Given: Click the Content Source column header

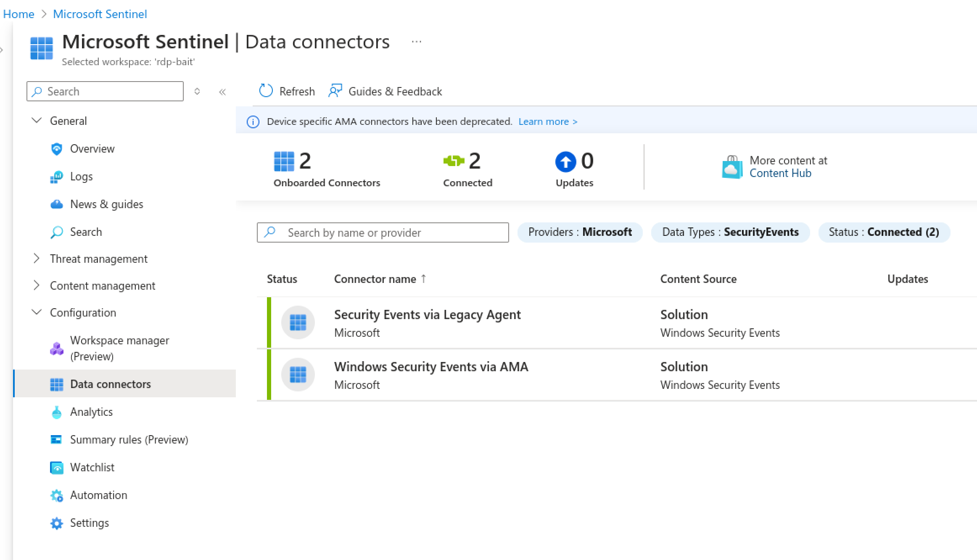Looking at the screenshot, I should (x=698, y=279).
